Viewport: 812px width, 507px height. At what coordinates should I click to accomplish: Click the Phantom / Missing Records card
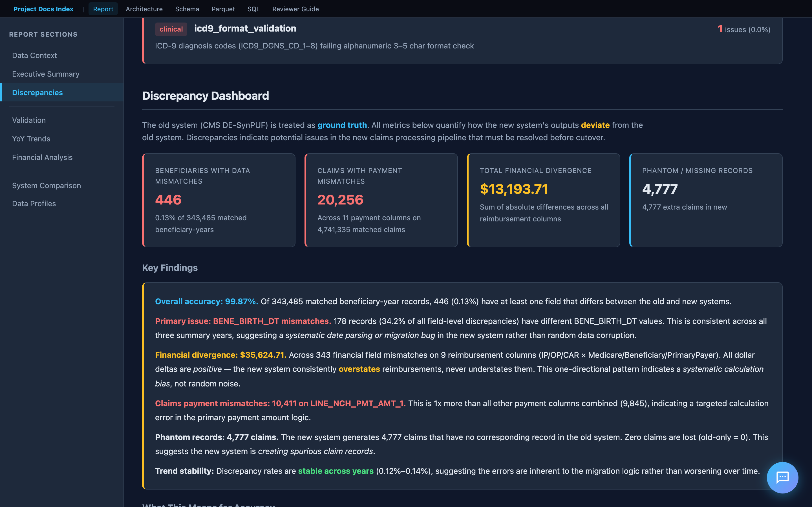(706, 200)
